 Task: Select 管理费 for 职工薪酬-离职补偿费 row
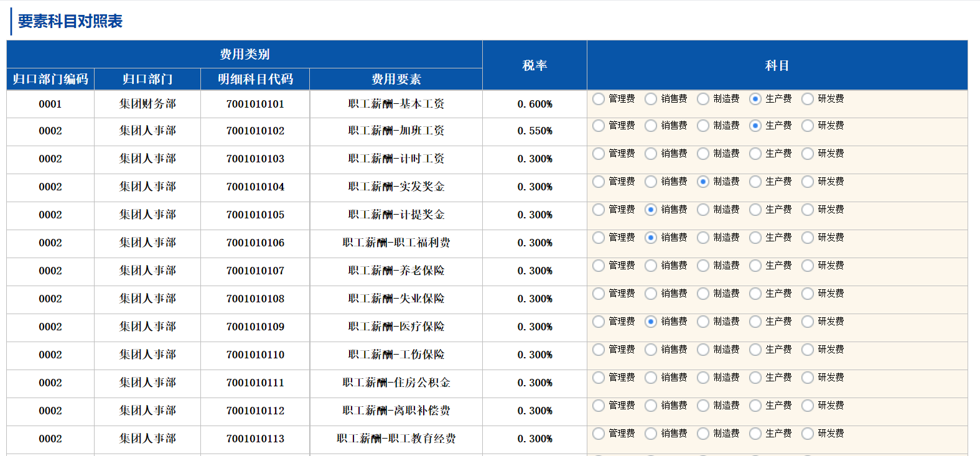[x=599, y=406]
